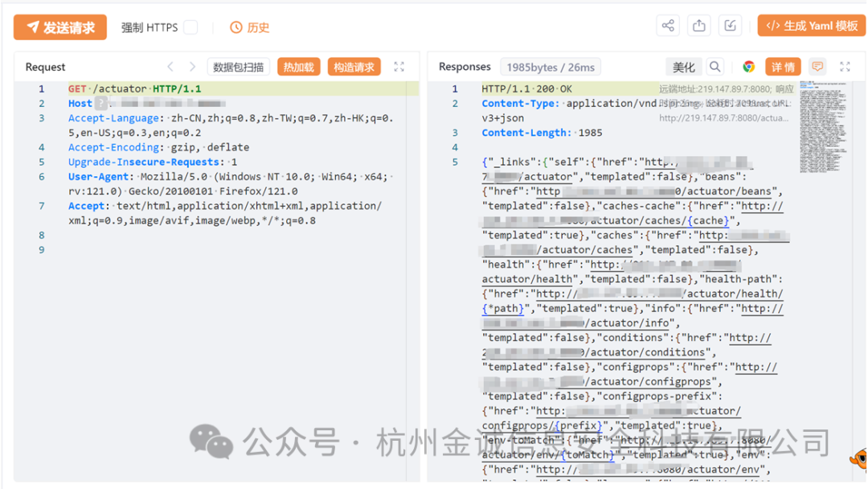The width and height of the screenshot is (868, 489).
Task: Click the Content-Length: 1985 header
Action: click(x=542, y=133)
